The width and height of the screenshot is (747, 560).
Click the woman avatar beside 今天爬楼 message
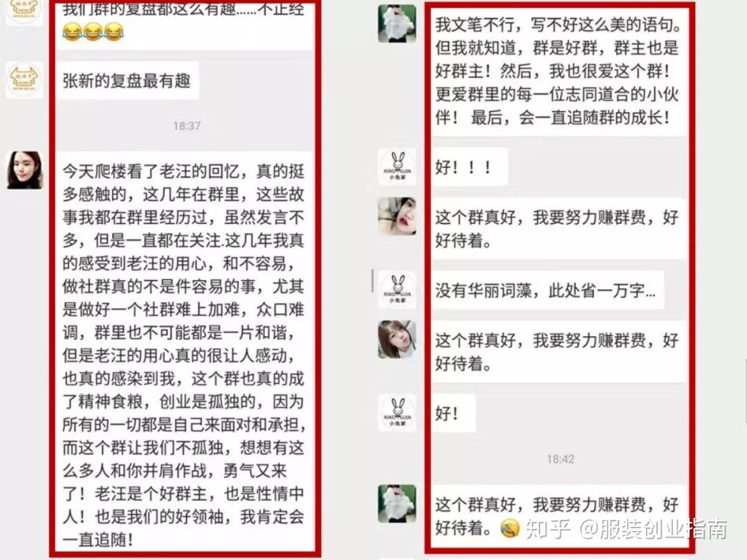click(25, 170)
